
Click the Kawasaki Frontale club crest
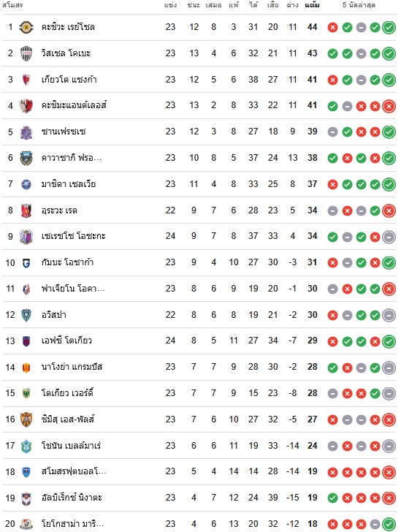[26, 158]
